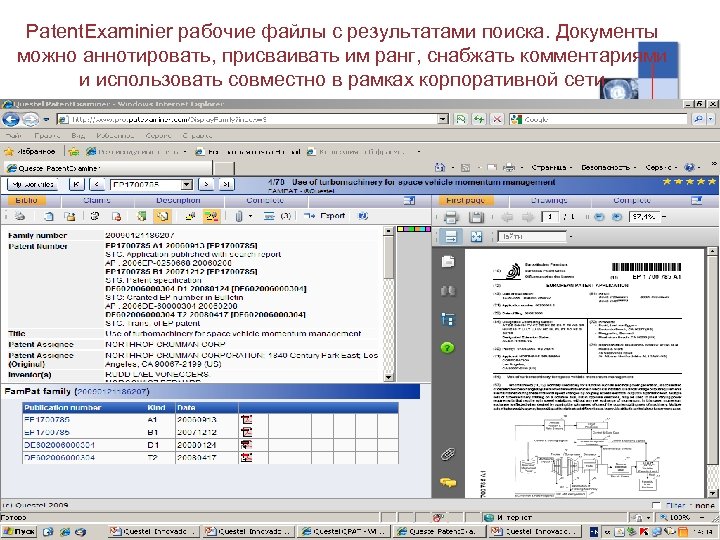
Task: Open the Internet Explorer Page menu dropdown
Action: (551, 168)
